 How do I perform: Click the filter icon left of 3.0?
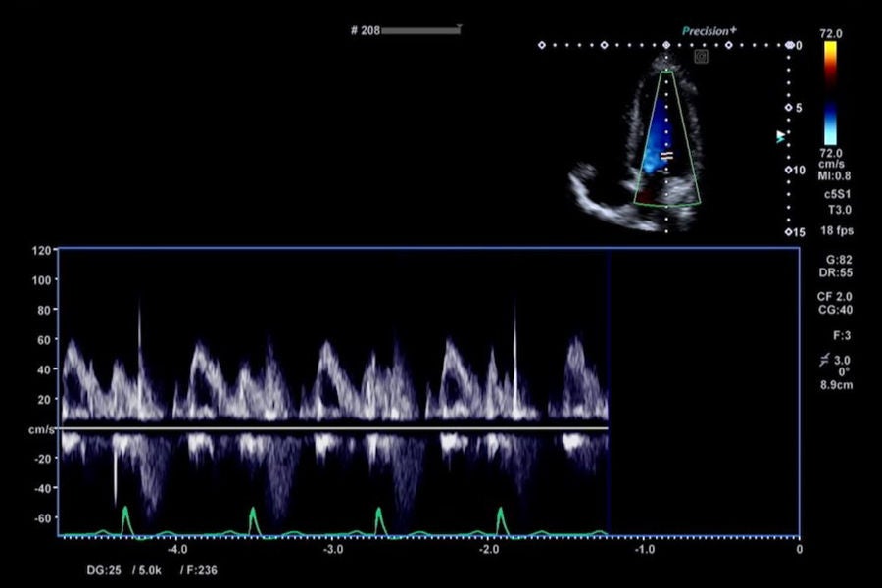click(824, 360)
